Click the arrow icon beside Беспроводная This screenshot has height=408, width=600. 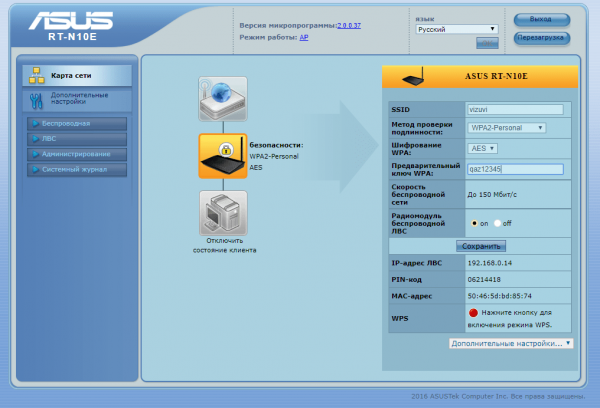click(36, 123)
